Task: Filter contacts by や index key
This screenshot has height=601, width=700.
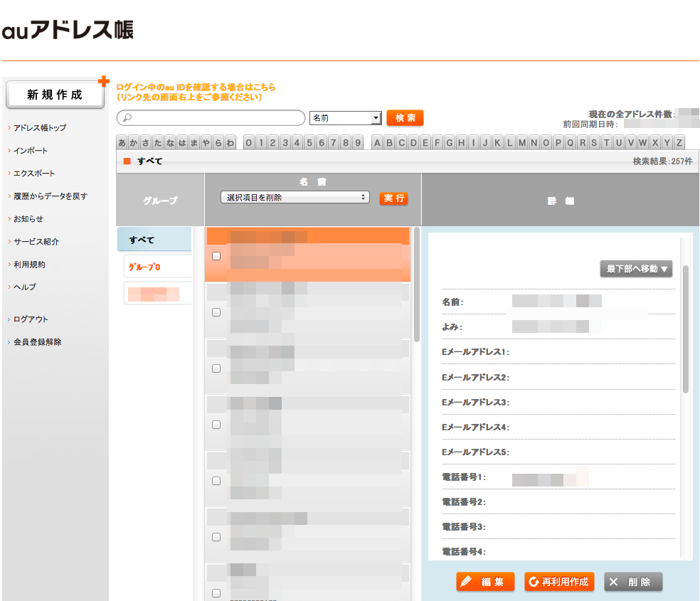Action: [206, 143]
